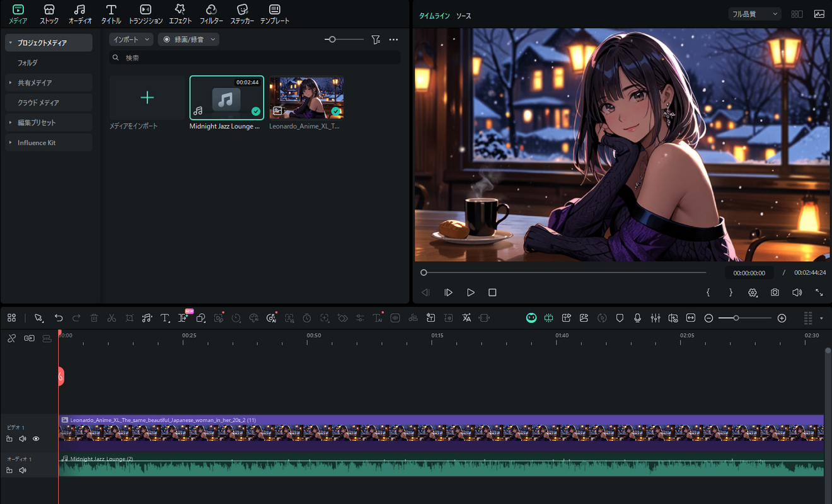Play frame-by-frame forward in preview
This screenshot has height=504, width=832.
click(x=448, y=292)
